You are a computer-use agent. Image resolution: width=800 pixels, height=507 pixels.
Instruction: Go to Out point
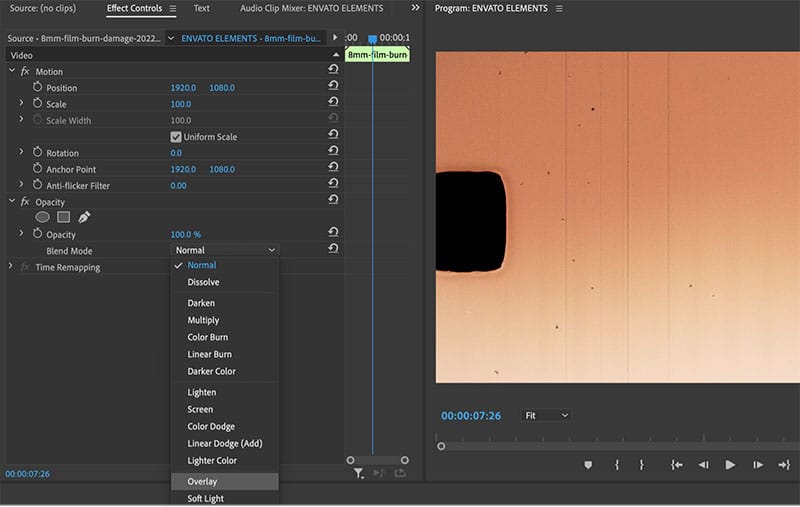784,465
